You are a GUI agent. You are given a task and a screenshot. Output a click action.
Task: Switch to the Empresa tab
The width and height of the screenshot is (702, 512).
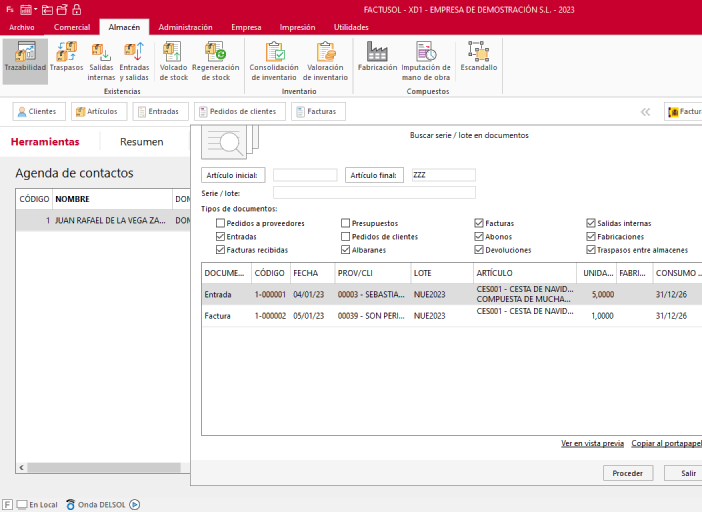click(x=246, y=27)
